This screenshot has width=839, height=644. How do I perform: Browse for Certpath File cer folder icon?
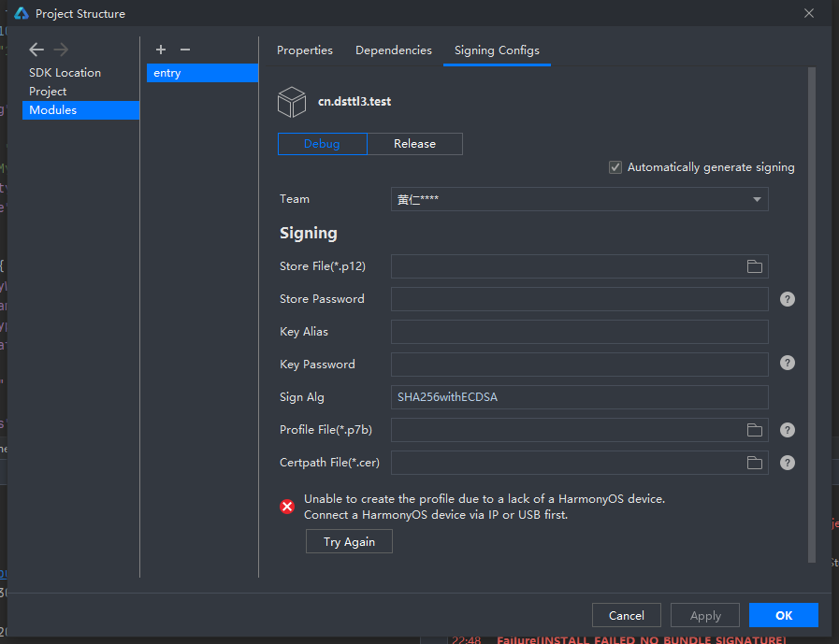coord(754,463)
